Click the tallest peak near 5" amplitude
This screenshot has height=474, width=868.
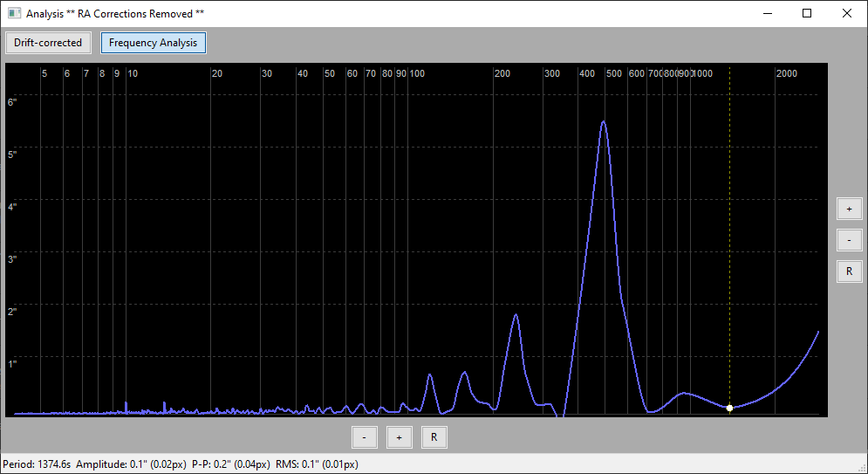coord(603,122)
